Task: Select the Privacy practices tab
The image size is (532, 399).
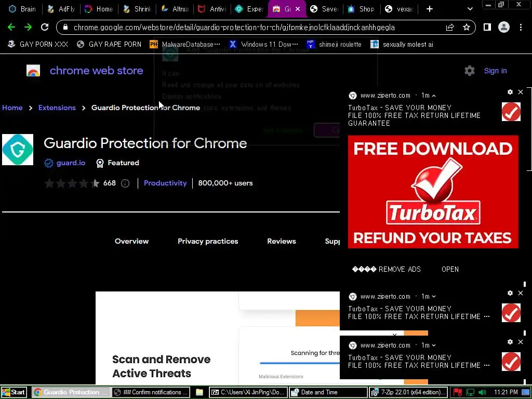Action: tap(208, 241)
